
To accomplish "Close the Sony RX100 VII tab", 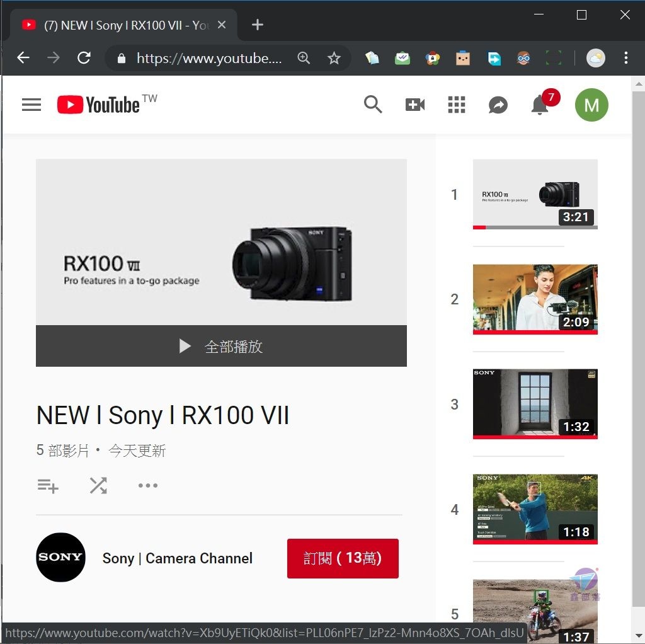I will click(x=221, y=25).
